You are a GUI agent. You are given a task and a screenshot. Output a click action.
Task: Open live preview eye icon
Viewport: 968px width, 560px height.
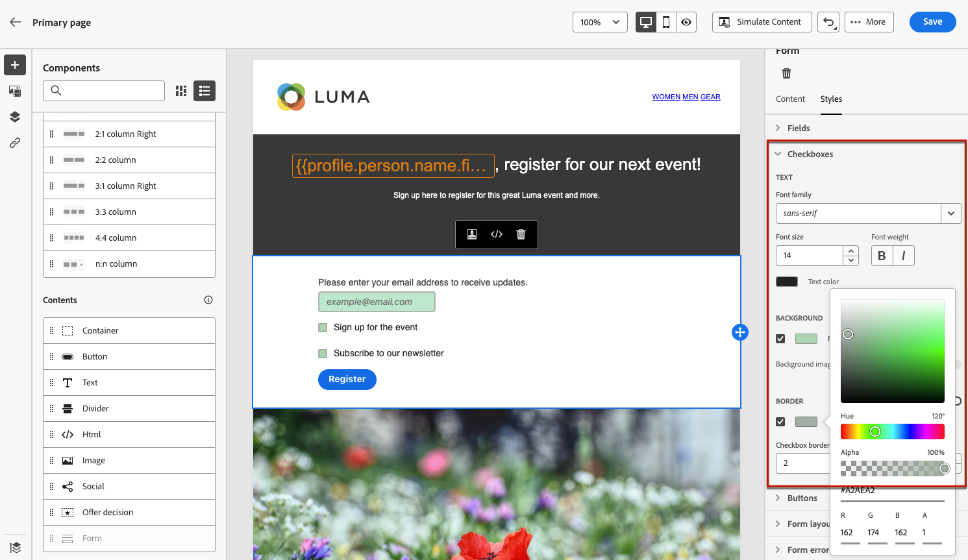click(686, 22)
